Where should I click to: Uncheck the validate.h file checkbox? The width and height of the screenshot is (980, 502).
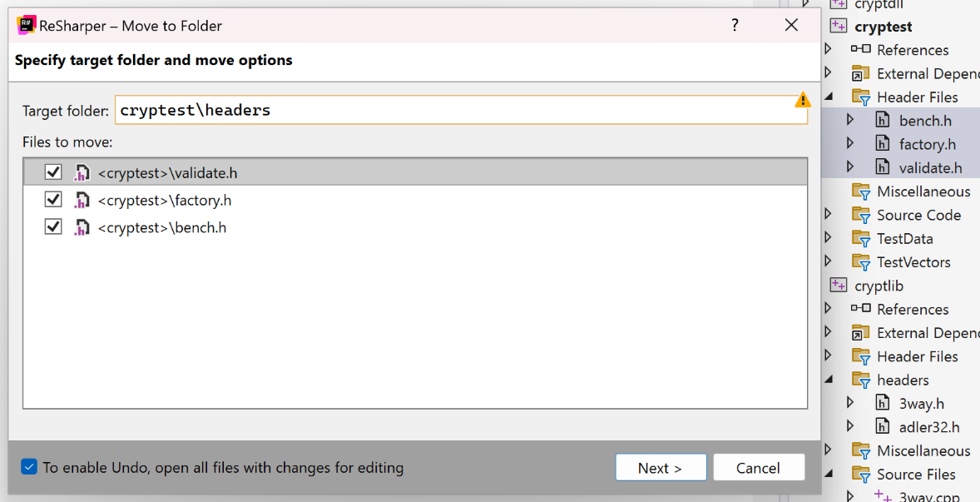point(53,172)
